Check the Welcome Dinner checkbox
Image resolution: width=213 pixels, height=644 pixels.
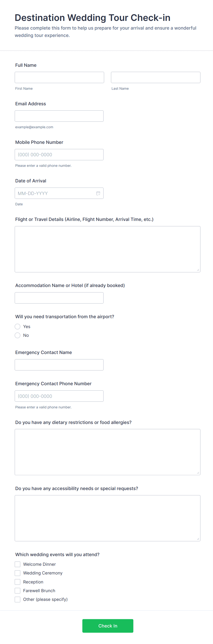(x=17, y=564)
